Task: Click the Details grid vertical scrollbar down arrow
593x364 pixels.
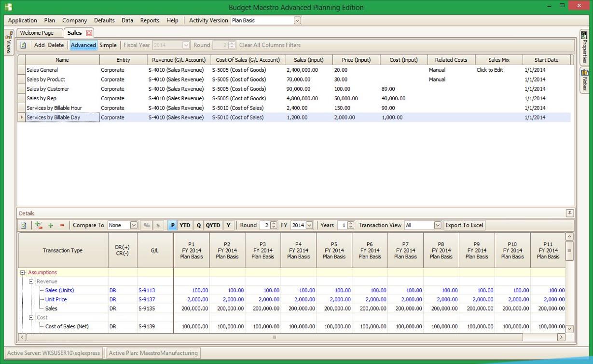Action: click(x=569, y=329)
